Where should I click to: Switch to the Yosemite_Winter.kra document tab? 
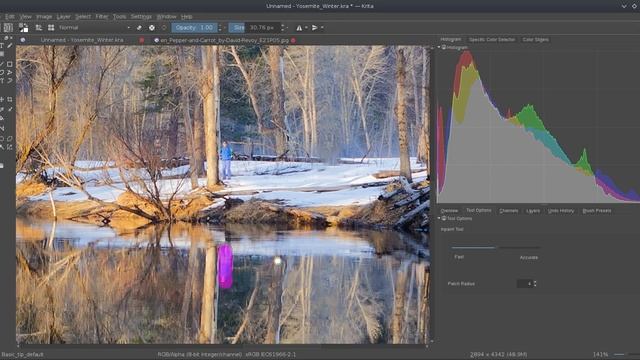pos(82,40)
